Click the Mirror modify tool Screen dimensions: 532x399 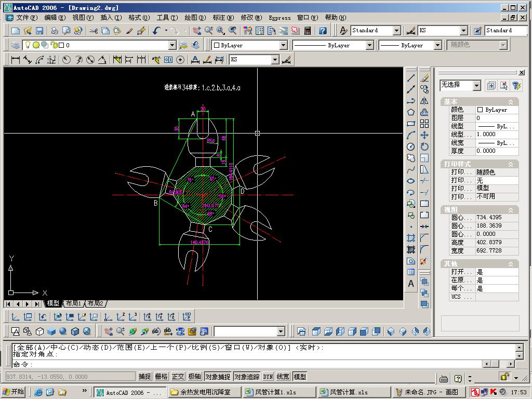pyautogui.click(x=424, y=101)
